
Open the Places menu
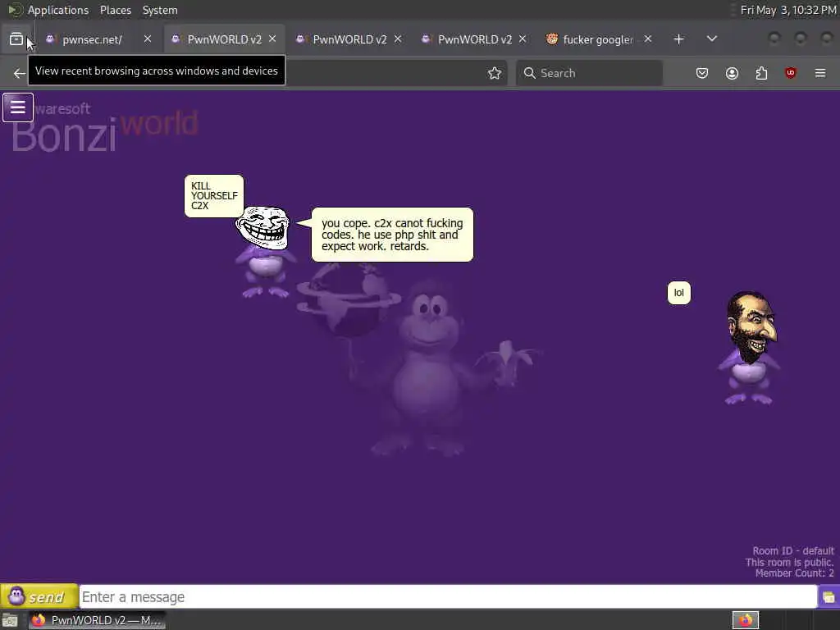116,10
